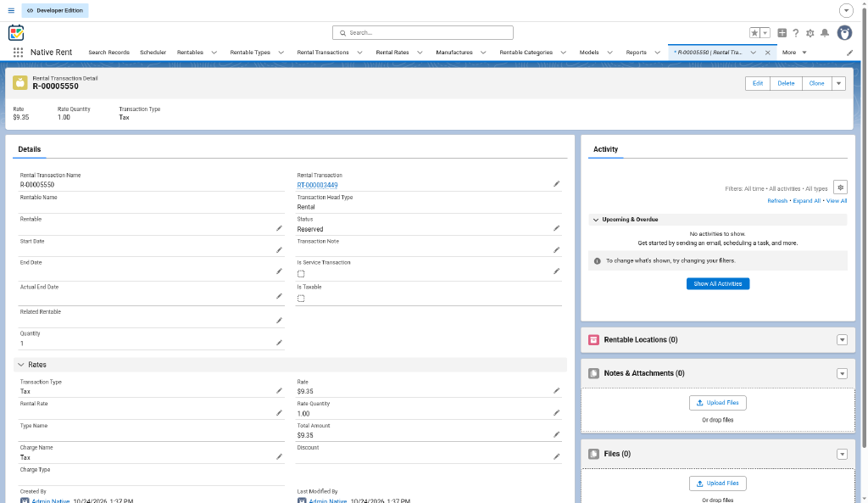
Task: Open Activity timeline settings gear
Action: pyautogui.click(x=840, y=187)
